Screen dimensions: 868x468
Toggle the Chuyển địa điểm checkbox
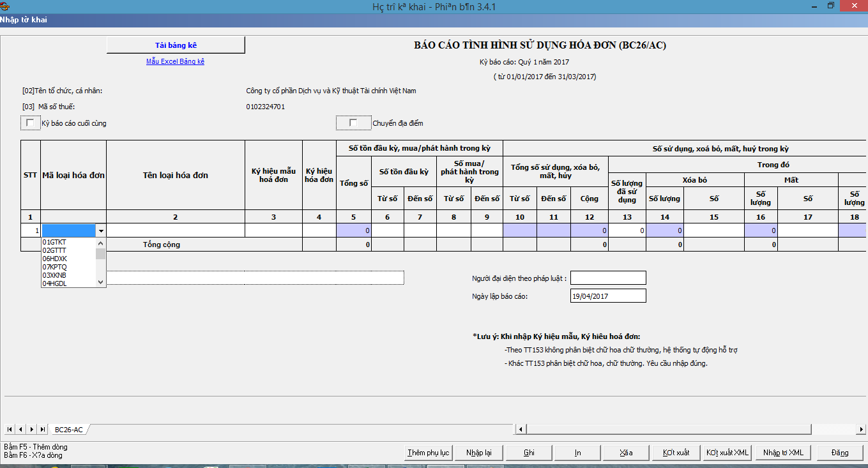[353, 123]
